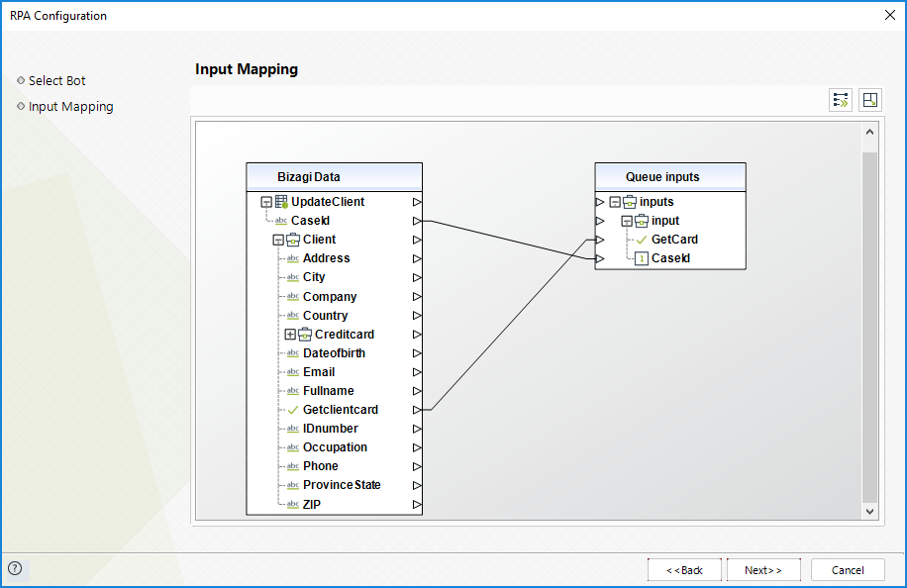Click output connector arrow of Country

coord(417,315)
